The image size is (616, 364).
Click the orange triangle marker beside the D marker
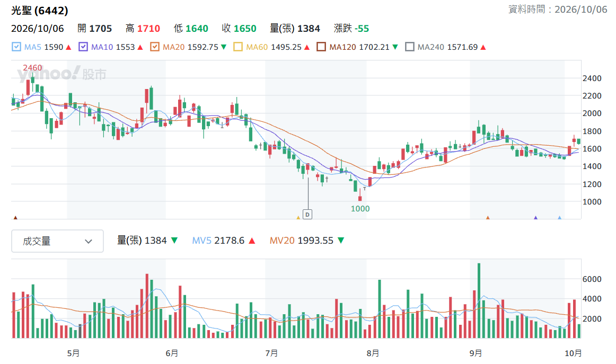point(298,217)
